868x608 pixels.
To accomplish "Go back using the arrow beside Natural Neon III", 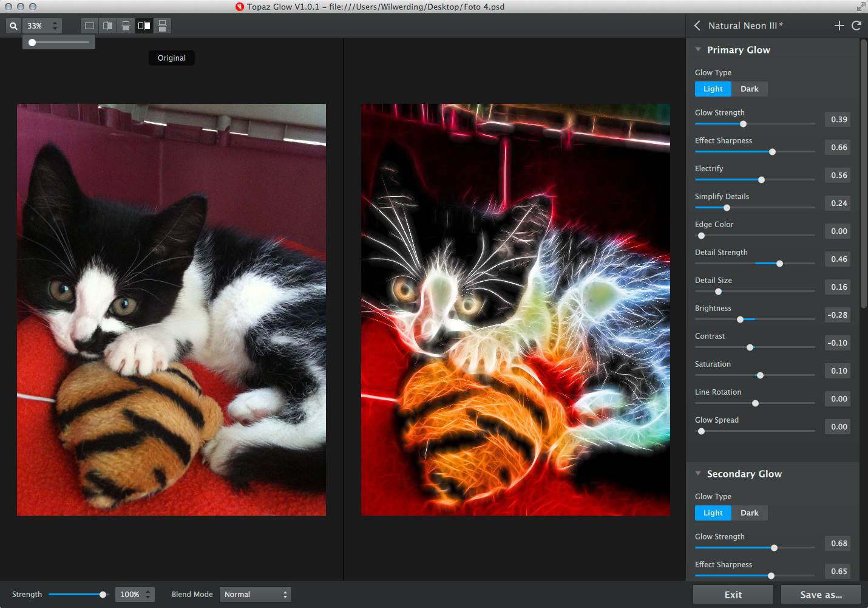I will (x=697, y=26).
